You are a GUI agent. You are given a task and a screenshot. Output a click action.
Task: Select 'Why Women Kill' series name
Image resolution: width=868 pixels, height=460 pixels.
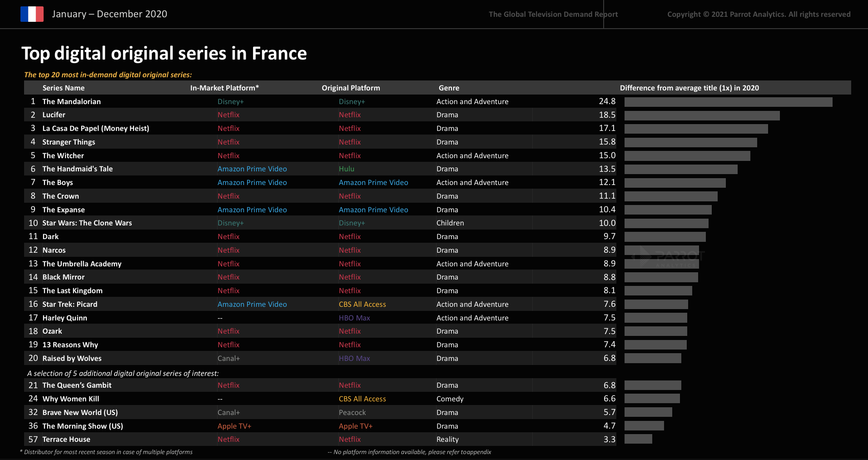point(70,399)
